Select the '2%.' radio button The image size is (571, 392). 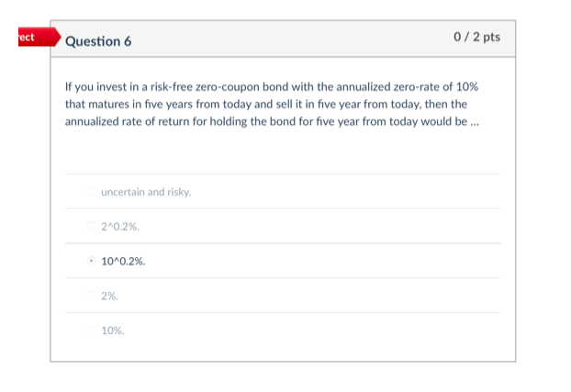[91, 296]
